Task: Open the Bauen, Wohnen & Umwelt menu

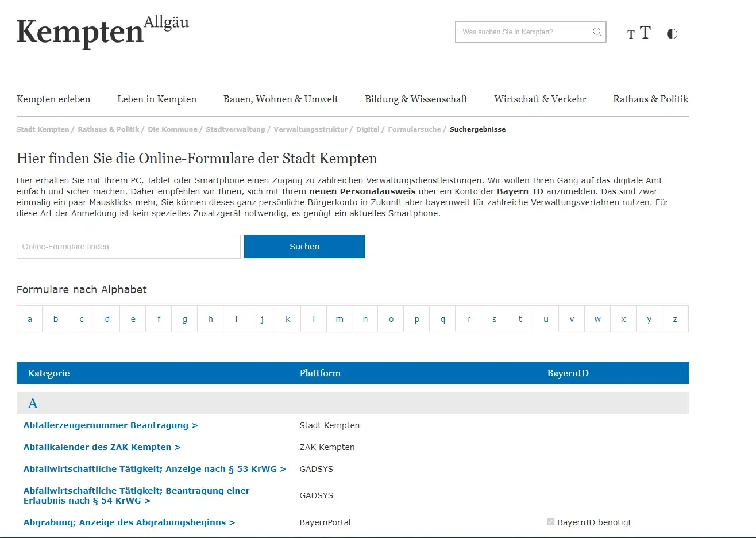Action: (280, 99)
